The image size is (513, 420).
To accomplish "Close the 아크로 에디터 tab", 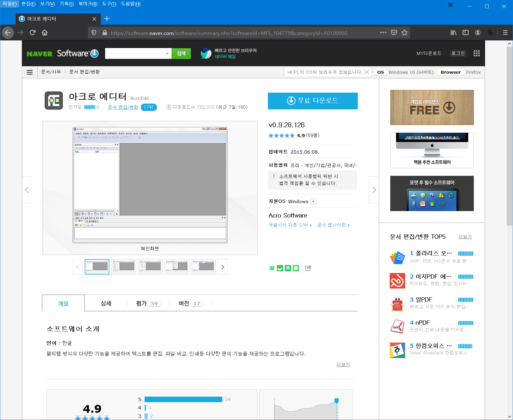I will [x=94, y=19].
